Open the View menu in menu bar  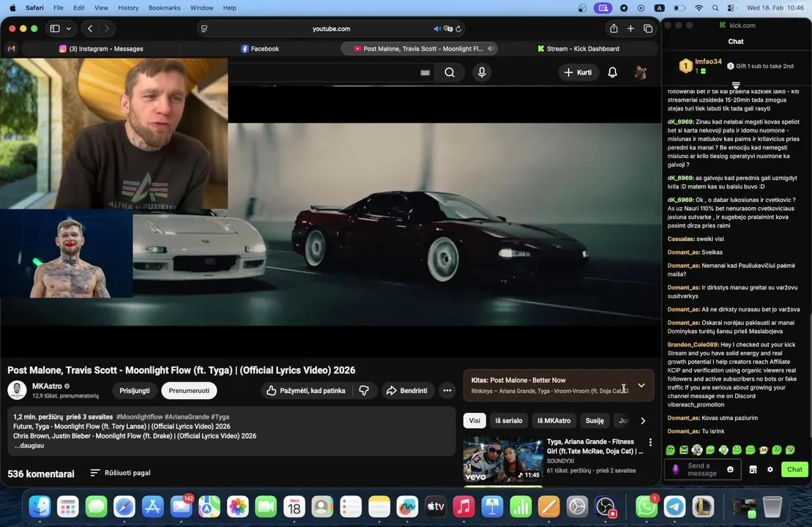101,8
